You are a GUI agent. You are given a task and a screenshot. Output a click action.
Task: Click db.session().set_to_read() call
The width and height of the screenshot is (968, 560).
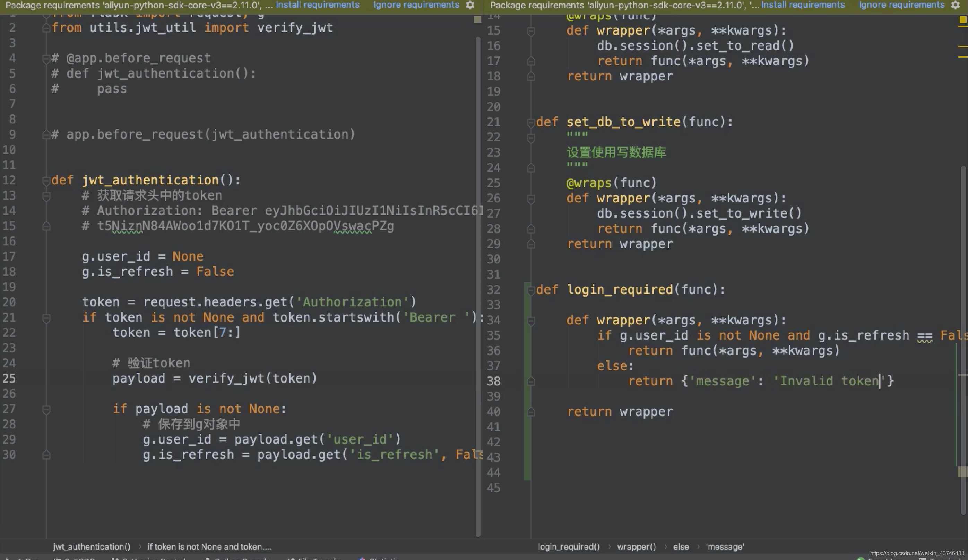point(695,46)
